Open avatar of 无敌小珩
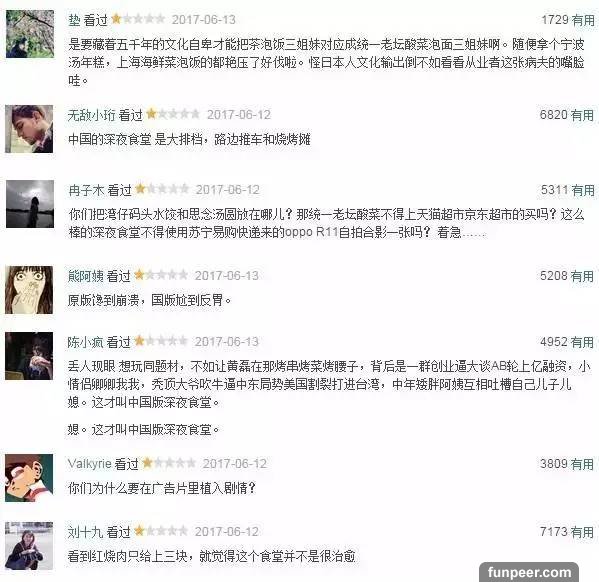This screenshot has height=582, width=599. [x=29, y=129]
